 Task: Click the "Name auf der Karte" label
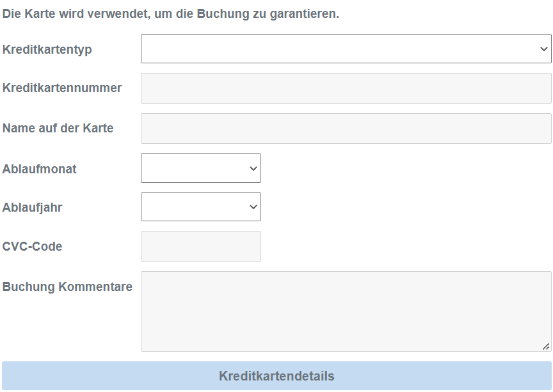click(x=58, y=128)
